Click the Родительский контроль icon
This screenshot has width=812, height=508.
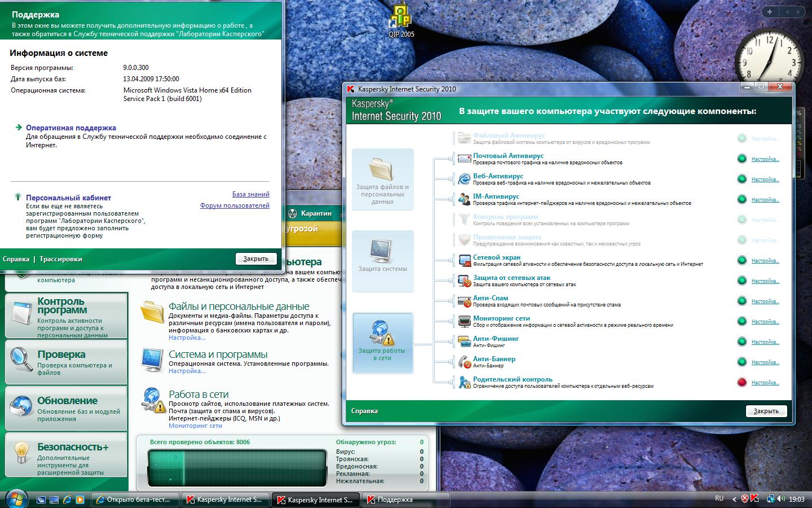coord(464,382)
